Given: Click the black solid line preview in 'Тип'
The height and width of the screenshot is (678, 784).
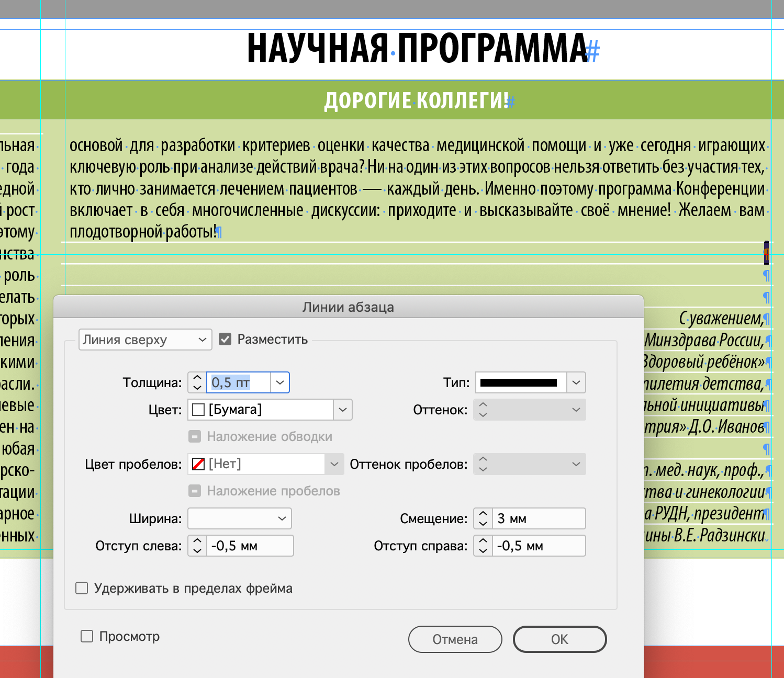Looking at the screenshot, I should 519,382.
